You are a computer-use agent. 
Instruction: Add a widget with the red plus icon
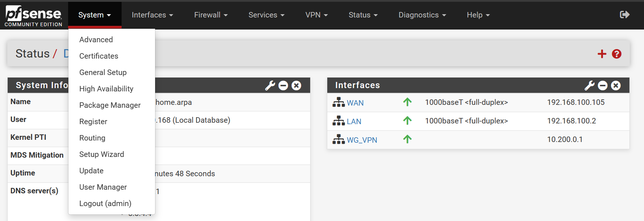[602, 54]
